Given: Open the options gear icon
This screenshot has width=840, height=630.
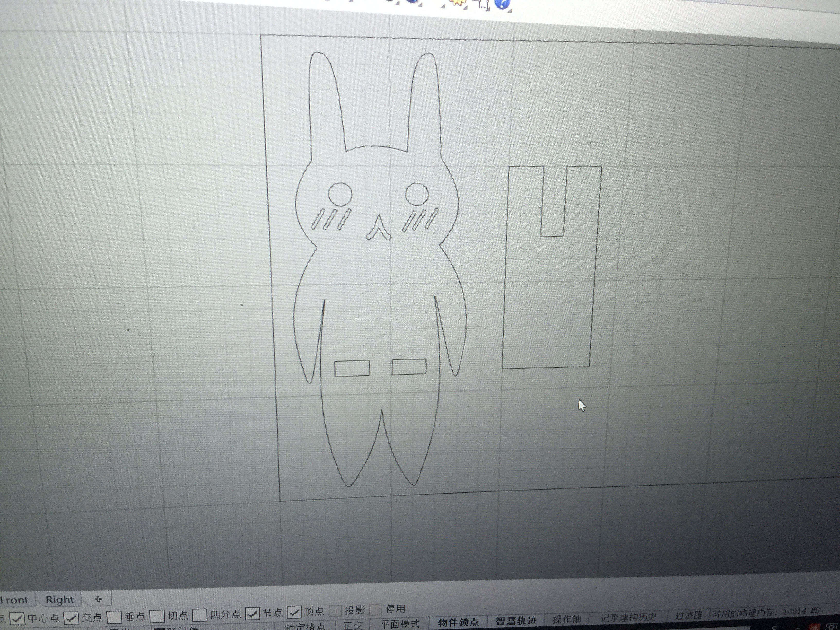Looking at the screenshot, I should [457, 3].
